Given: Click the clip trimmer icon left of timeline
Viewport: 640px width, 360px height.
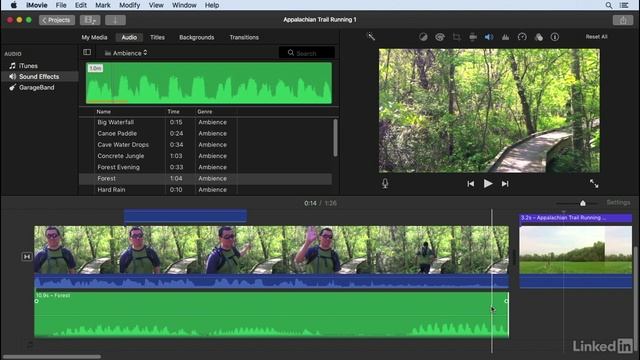Looking at the screenshot, I should pos(27,256).
